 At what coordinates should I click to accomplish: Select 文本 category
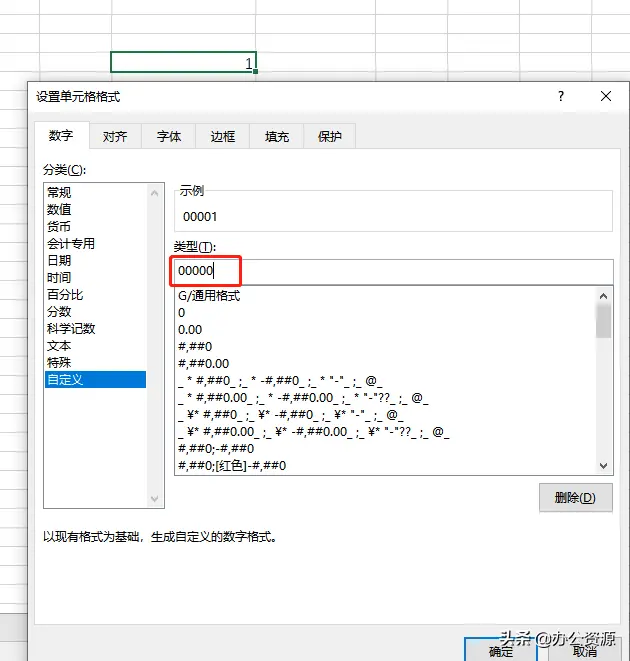click(95, 346)
